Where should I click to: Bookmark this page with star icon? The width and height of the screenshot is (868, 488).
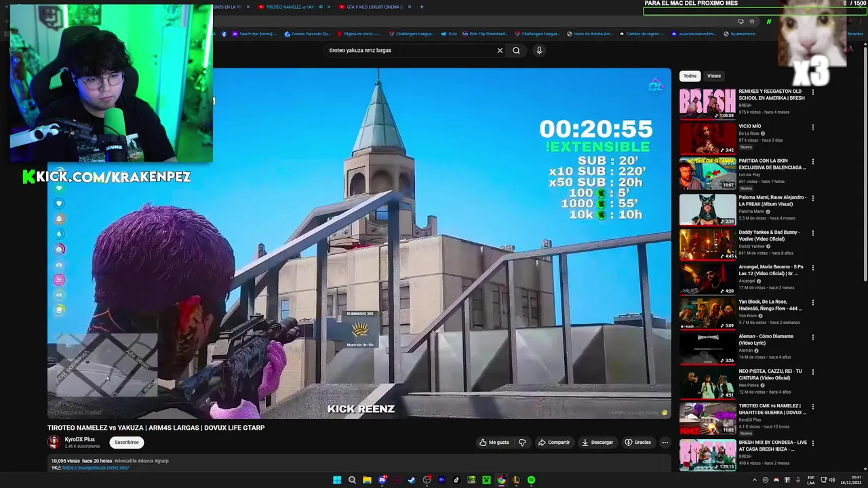click(752, 21)
